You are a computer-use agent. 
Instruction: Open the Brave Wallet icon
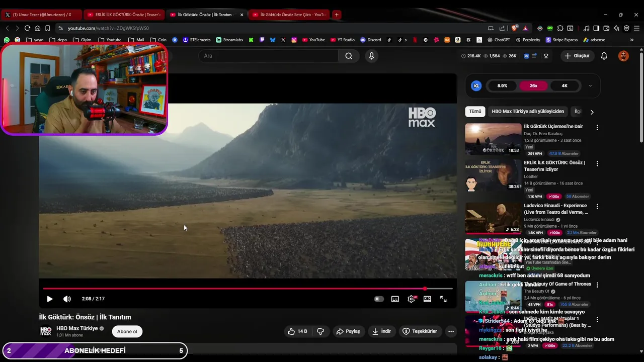(606, 28)
